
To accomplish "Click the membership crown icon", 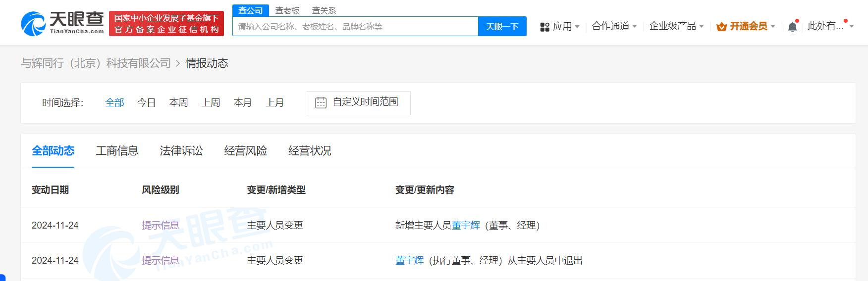I will click(721, 27).
